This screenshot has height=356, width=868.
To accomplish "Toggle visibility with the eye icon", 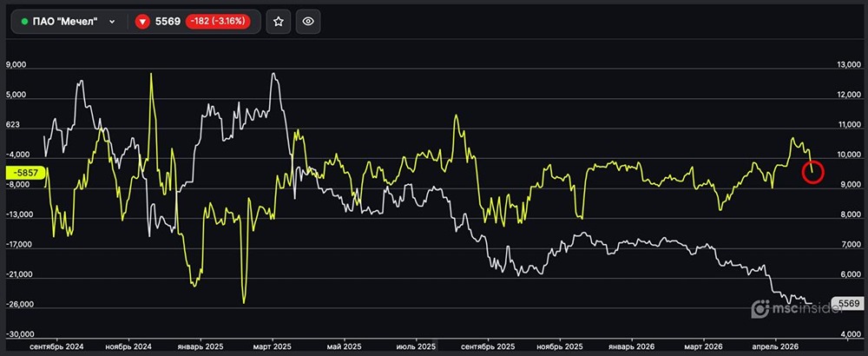I will tap(308, 22).
